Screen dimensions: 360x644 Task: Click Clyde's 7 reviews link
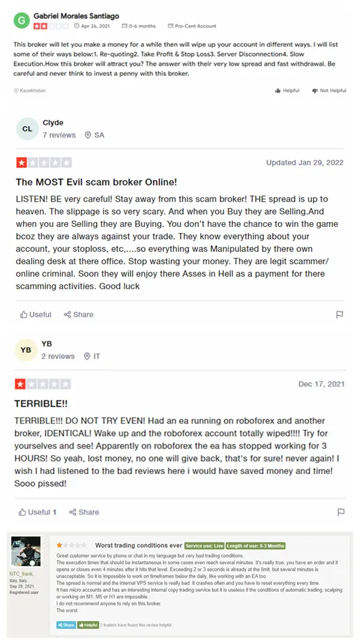tap(59, 135)
